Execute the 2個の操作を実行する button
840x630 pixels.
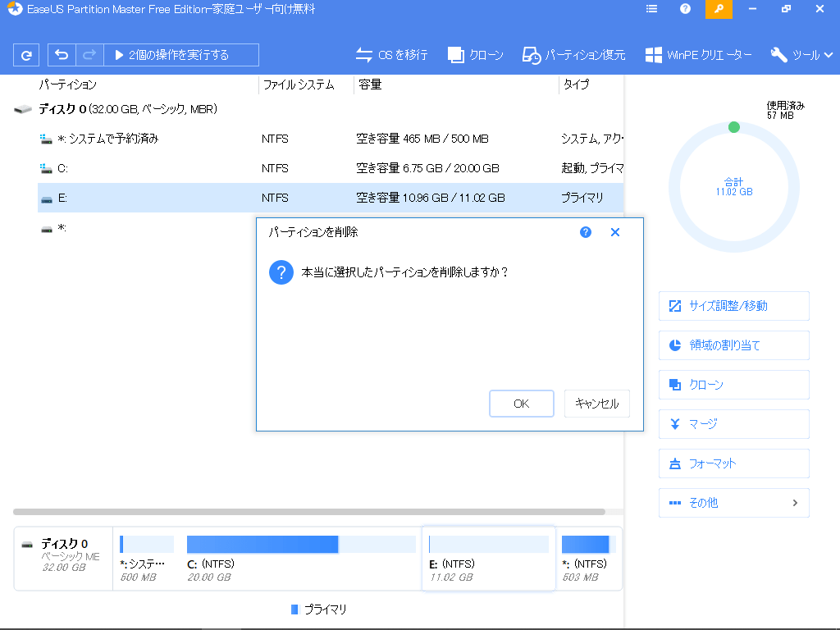click(181, 55)
